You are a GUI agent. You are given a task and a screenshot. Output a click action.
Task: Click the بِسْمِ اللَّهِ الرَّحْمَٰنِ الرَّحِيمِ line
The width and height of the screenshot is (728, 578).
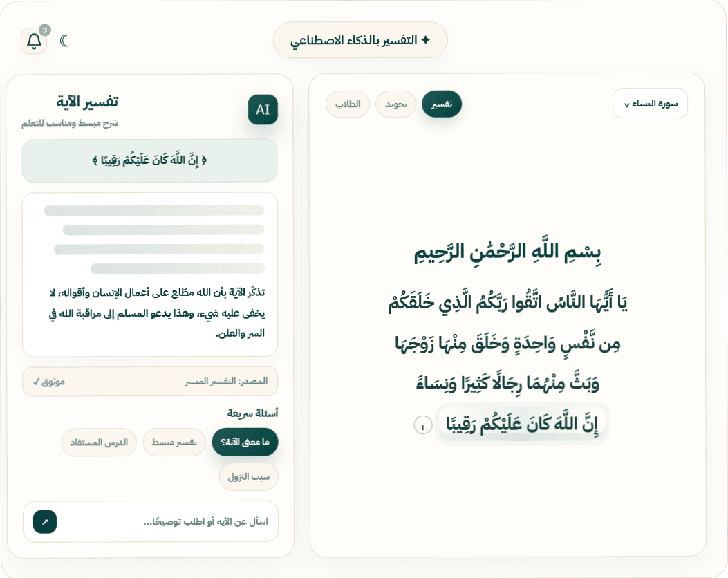coord(507,253)
